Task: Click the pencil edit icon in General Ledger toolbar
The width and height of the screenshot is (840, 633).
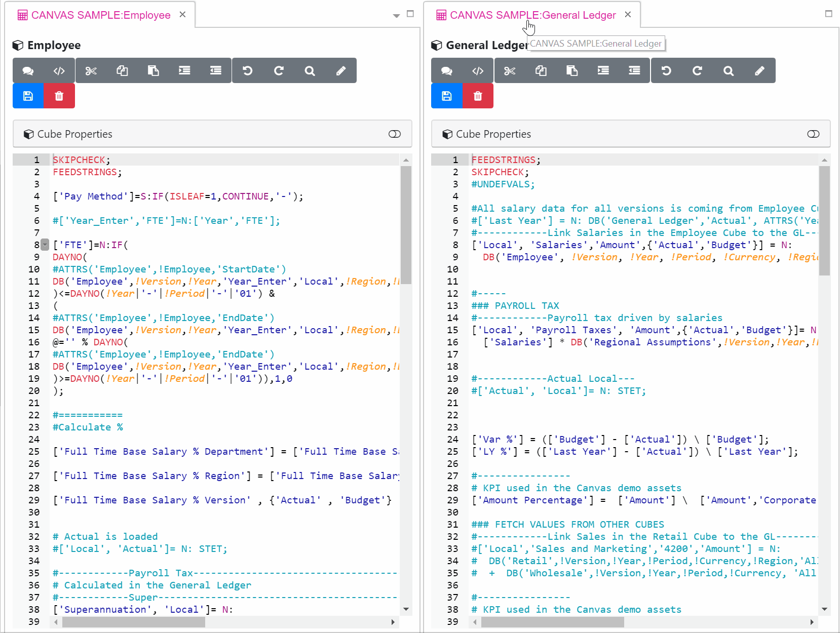Action: point(759,71)
